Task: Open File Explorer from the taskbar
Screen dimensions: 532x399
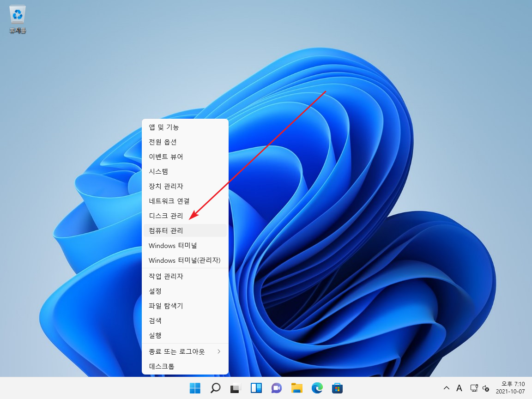Action: coord(296,387)
